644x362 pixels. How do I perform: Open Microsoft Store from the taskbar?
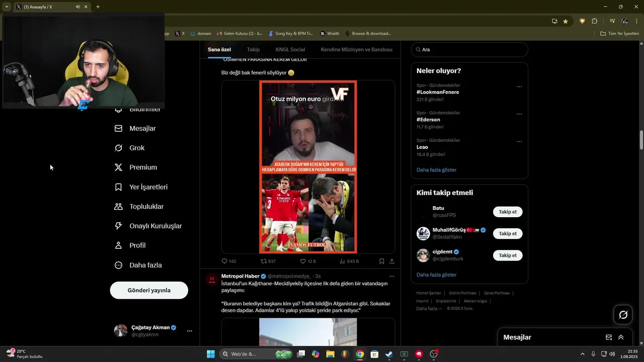[374, 354]
